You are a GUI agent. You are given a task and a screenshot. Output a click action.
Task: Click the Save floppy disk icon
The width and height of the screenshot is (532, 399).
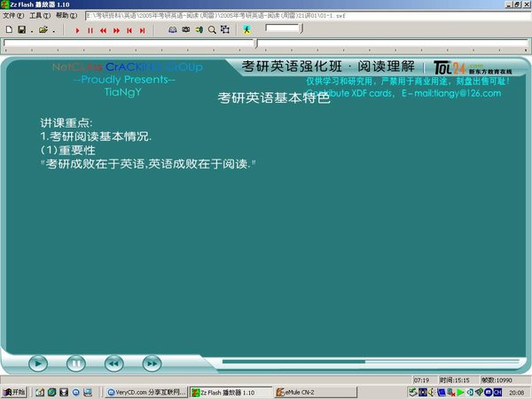pyautogui.click(x=21, y=30)
